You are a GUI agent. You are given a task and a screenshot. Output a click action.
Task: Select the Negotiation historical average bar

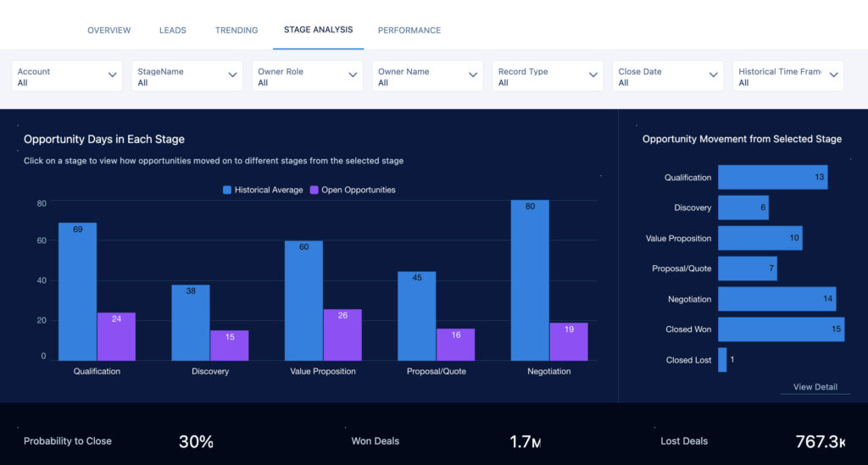530,280
